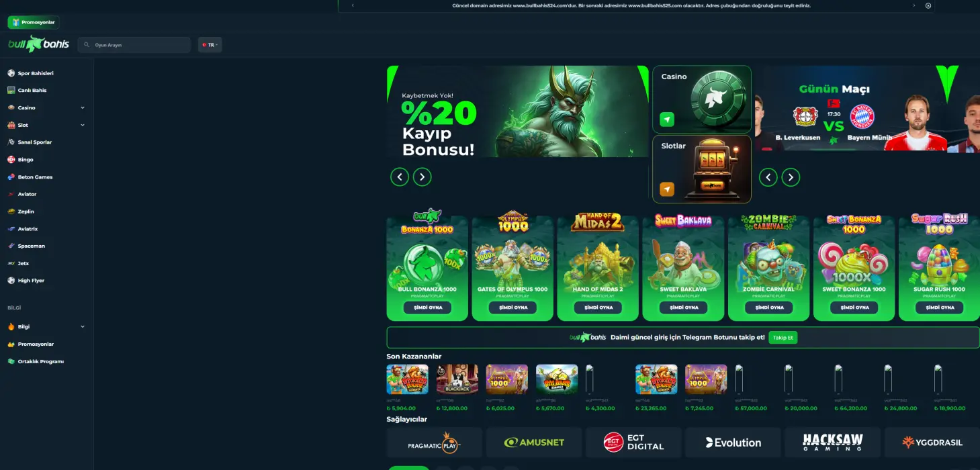Image resolution: width=980 pixels, height=470 pixels.
Task: Click the green arrow icon on Casino card
Action: (666, 120)
